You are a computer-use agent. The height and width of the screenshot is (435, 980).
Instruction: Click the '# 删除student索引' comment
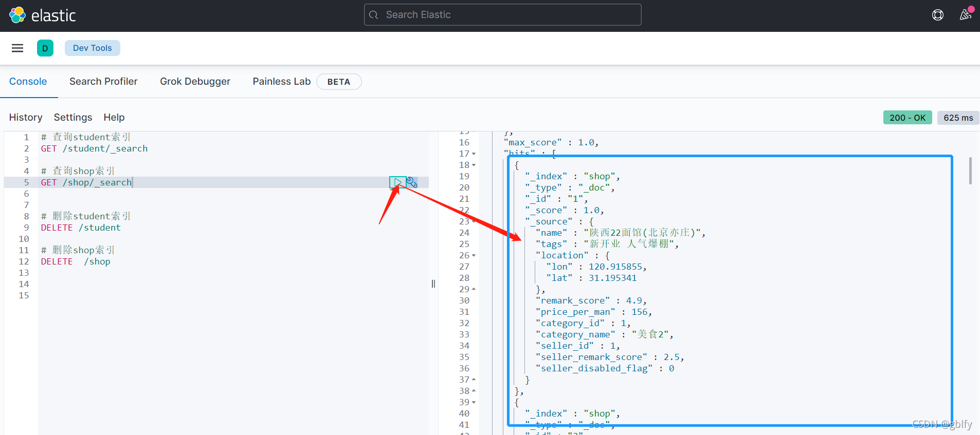click(x=86, y=216)
